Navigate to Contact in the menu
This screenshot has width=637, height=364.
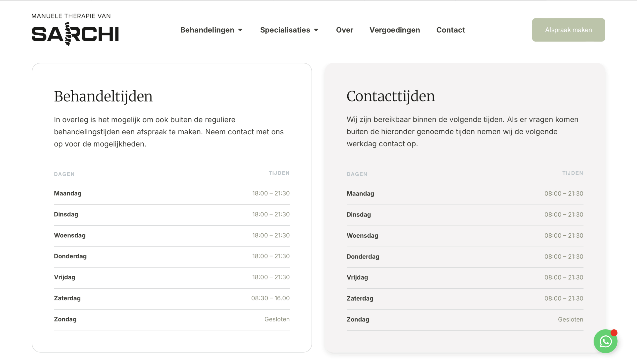[450, 30]
